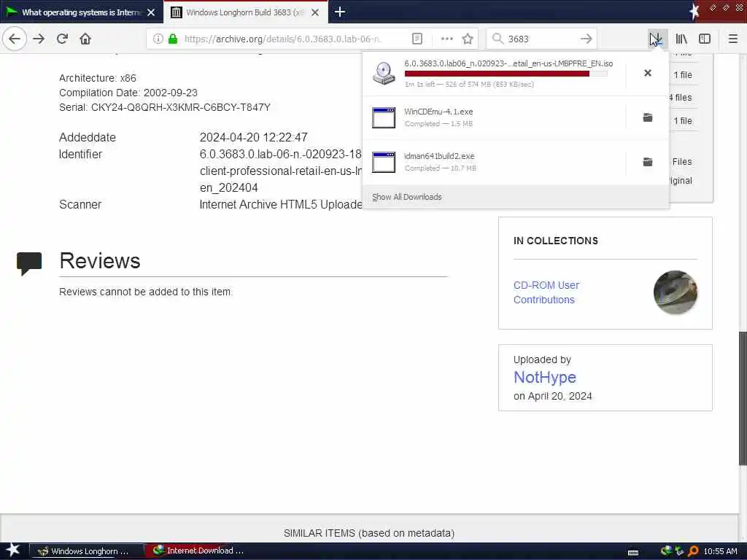747x560 pixels.
Task: Click the WinCDEmu-4.1.exe file icon
Action: [384, 117]
